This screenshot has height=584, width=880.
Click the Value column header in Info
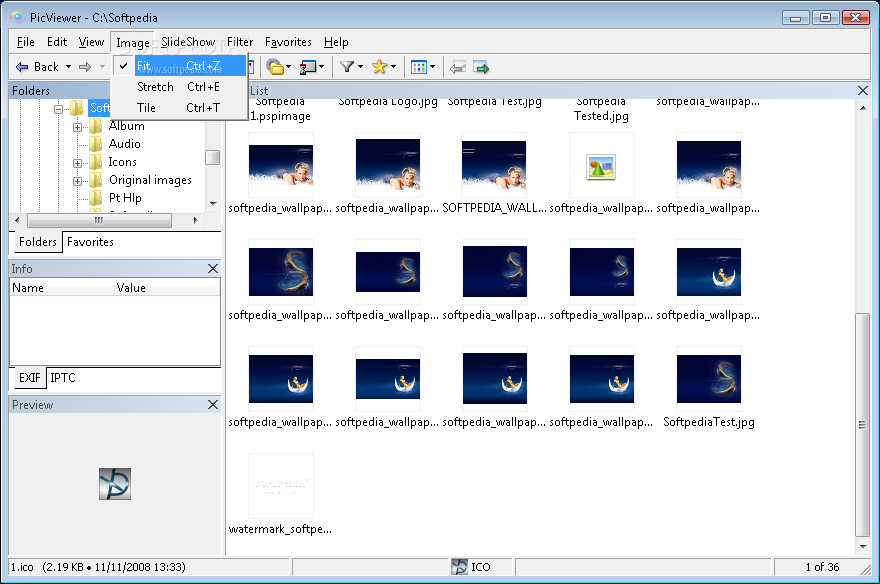click(x=167, y=288)
